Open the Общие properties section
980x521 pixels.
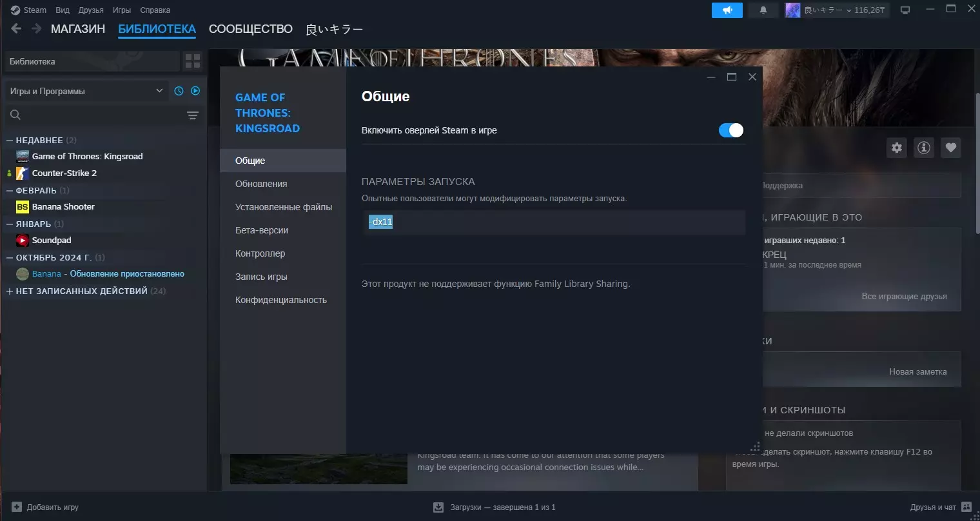point(283,161)
